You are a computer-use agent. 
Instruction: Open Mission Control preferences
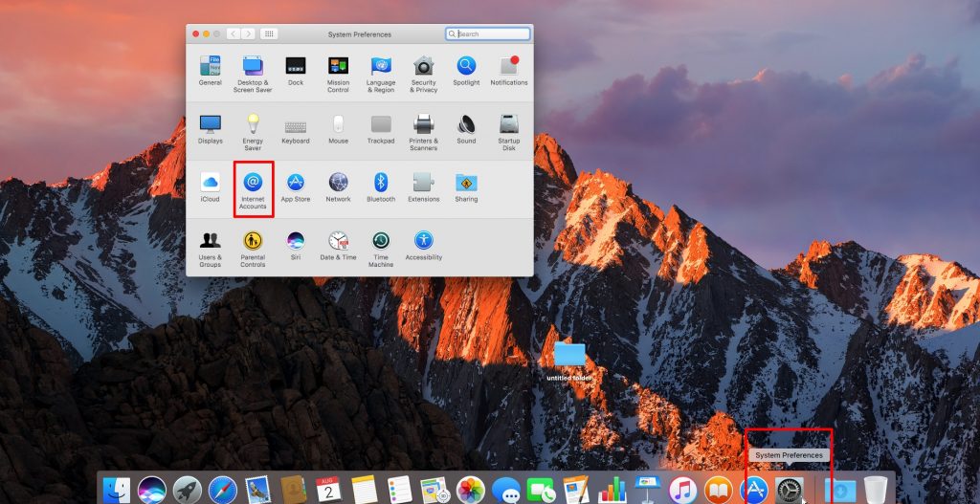pyautogui.click(x=338, y=75)
